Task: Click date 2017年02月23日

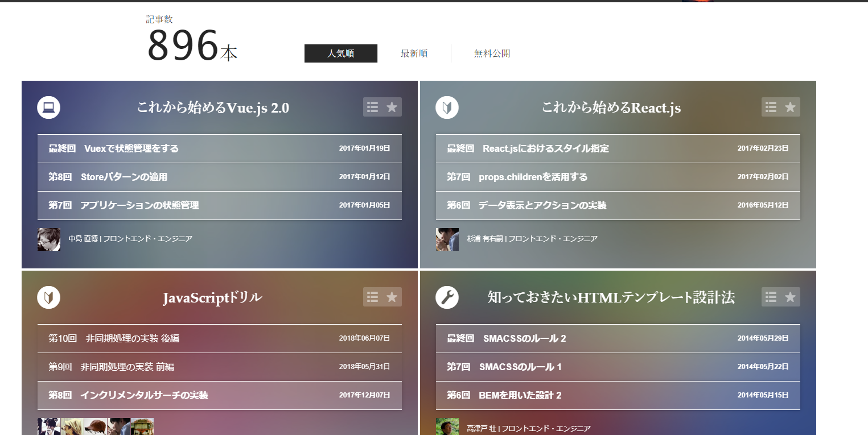Action: point(763,148)
